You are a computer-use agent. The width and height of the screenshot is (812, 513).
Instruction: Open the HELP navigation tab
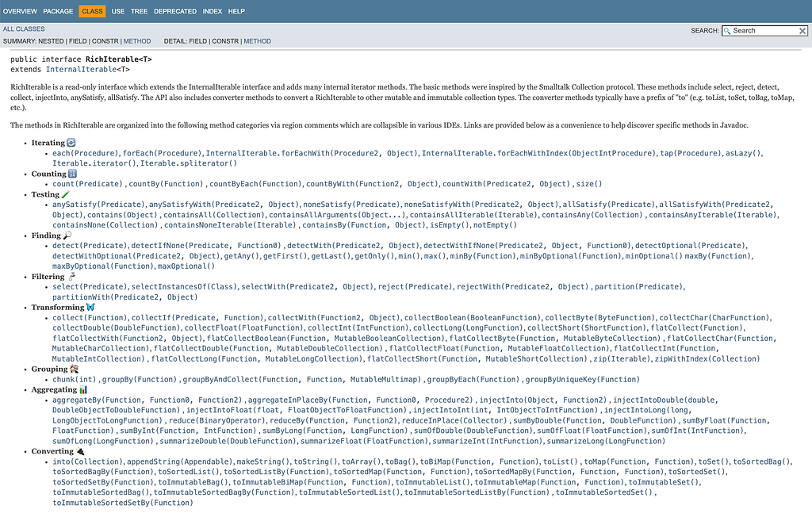click(x=236, y=11)
